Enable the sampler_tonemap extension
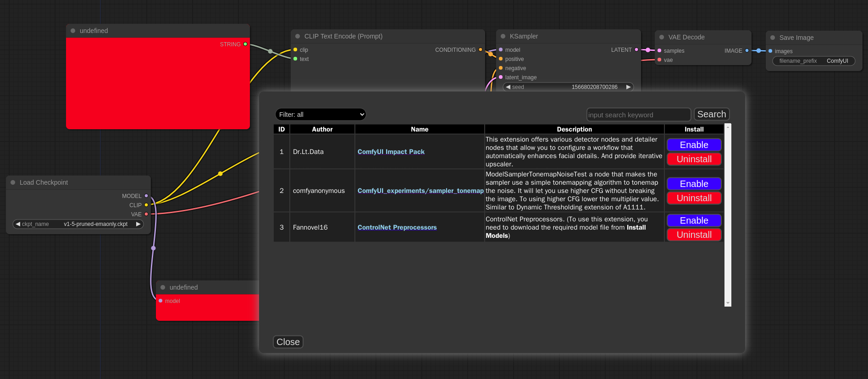Viewport: 868px width, 379px height. click(694, 184)
